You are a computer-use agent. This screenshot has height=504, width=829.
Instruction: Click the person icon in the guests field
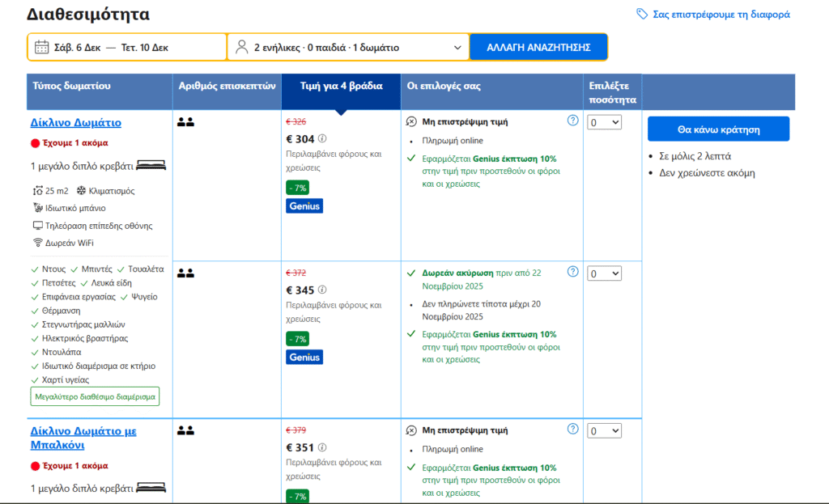pyautogui.click(x=241, y=48)
